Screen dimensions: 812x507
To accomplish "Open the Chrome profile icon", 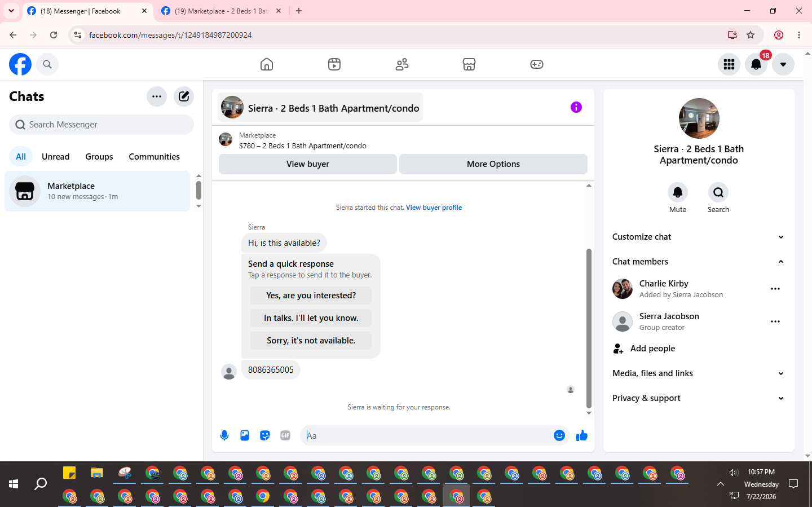I will [x=779, y=35].
